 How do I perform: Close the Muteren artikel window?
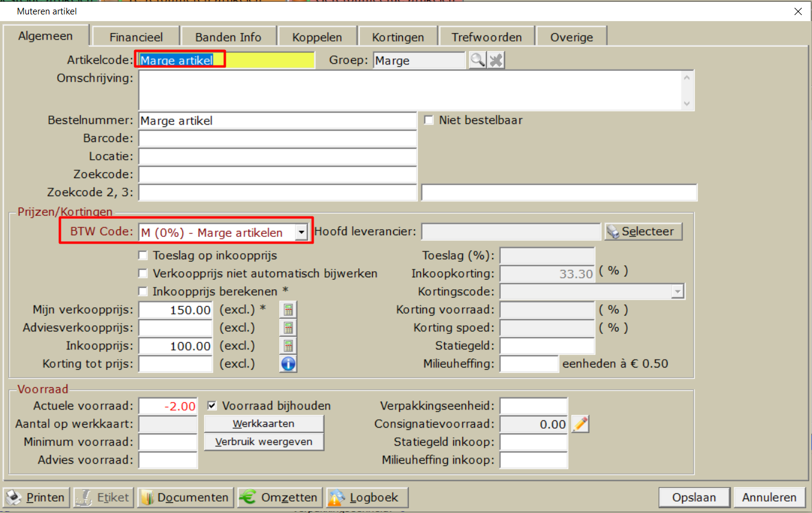798,11
